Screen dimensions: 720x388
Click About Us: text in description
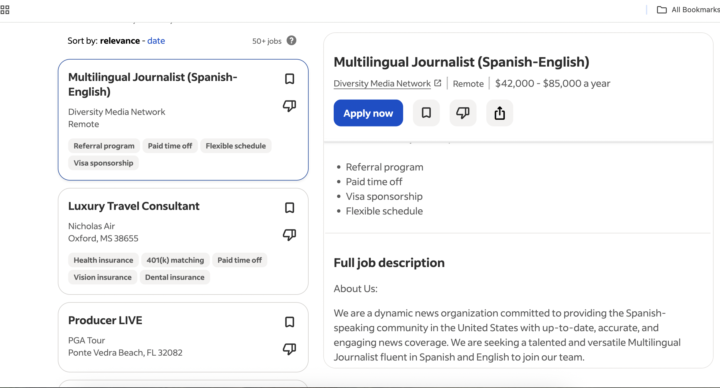(355, 289)
